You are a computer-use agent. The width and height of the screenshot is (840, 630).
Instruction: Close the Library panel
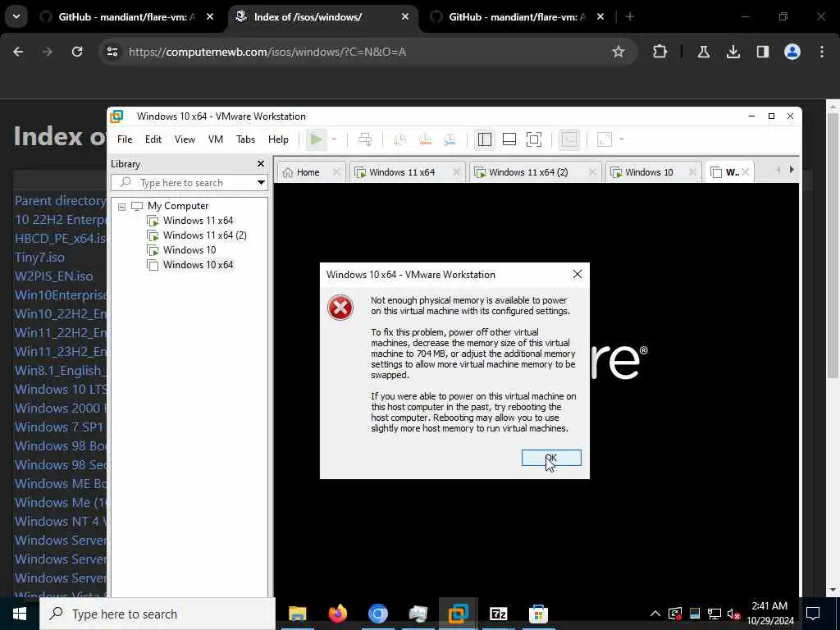260,164
